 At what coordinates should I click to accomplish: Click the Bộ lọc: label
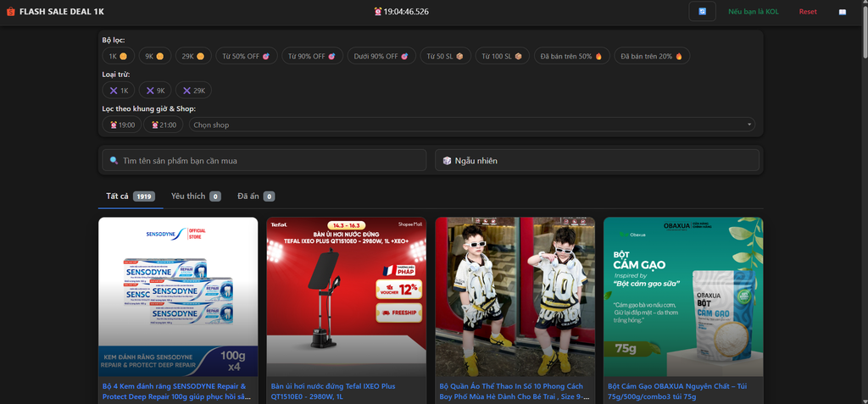pyautogui.click(x=114, y=41)
